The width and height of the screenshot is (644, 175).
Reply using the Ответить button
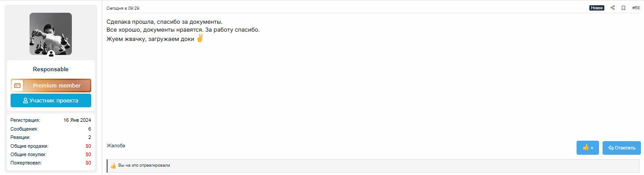[x=622, y=148]
